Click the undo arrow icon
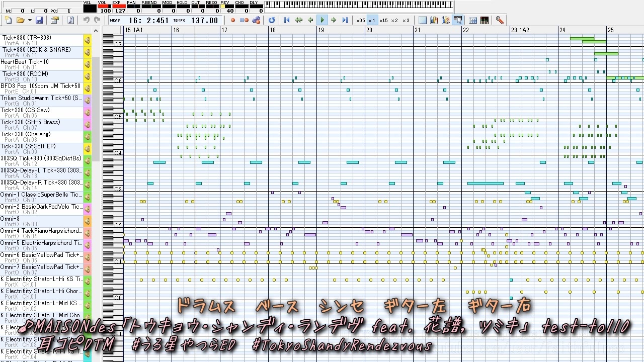Image resolution: width=644 pixels, height=362 pixels. (x=86, y=20)
